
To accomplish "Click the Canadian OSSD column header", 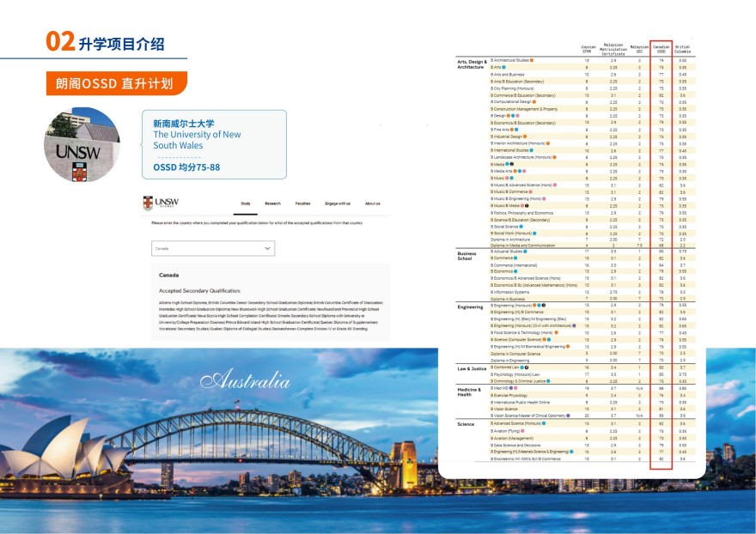I will [x=661, y=49].
